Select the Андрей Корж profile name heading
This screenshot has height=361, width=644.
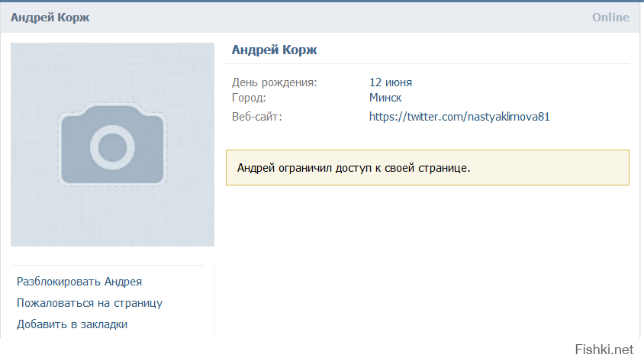(274, 50)
